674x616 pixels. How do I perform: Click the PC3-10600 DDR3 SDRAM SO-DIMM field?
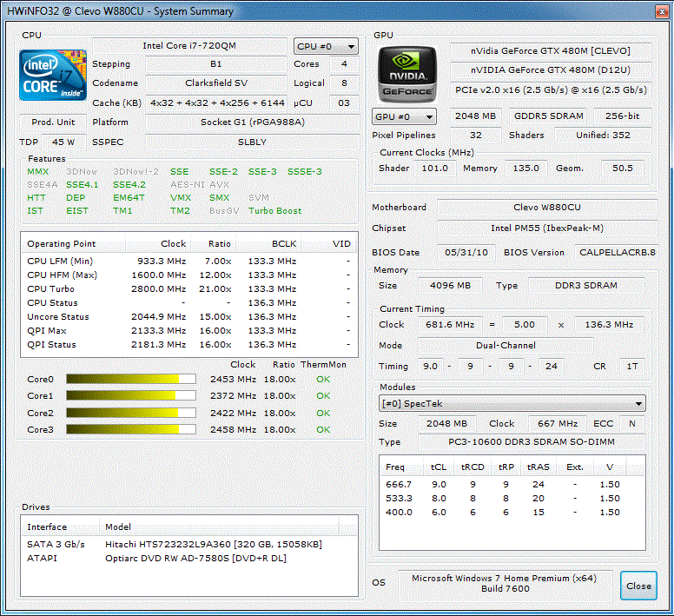coord(532,442)
